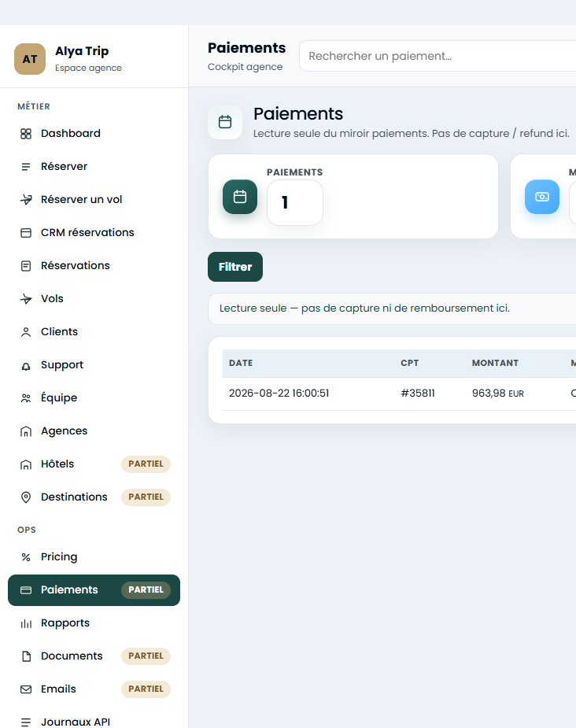Click the calendar icon beside the Paiements heading
This screenshot has width=576, height=728.
pos(225,122)
